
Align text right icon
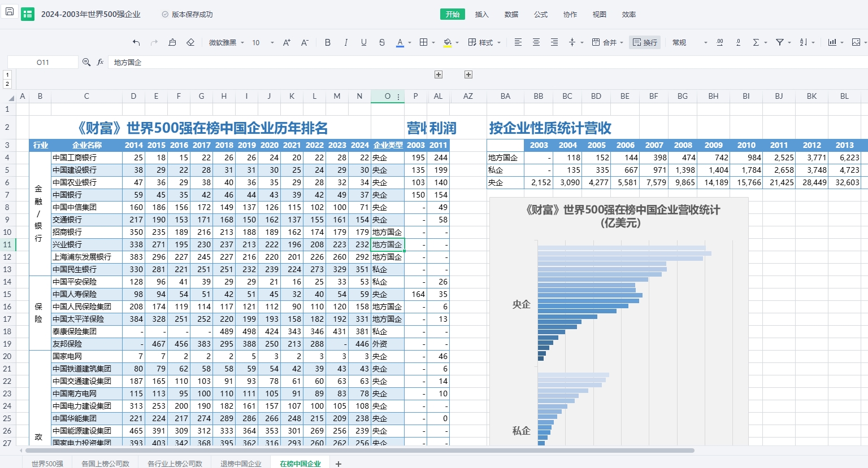pyautogui.click(x=554, y=42)
